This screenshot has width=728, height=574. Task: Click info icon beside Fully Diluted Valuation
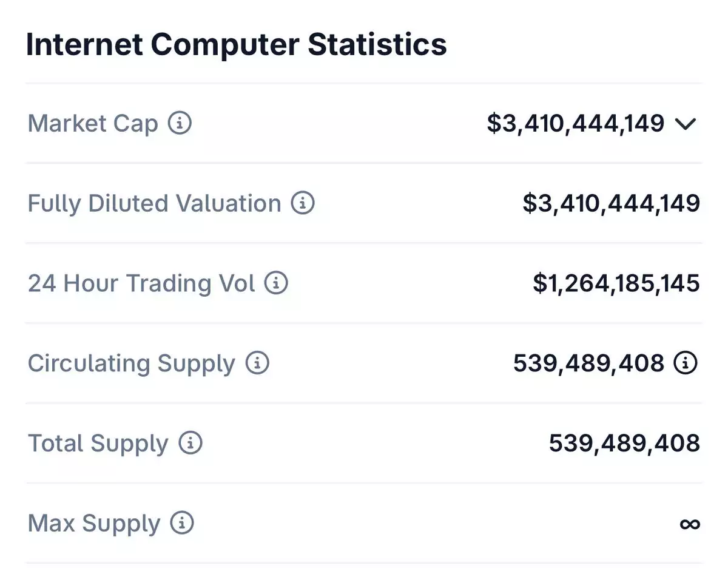coord(303,203)
